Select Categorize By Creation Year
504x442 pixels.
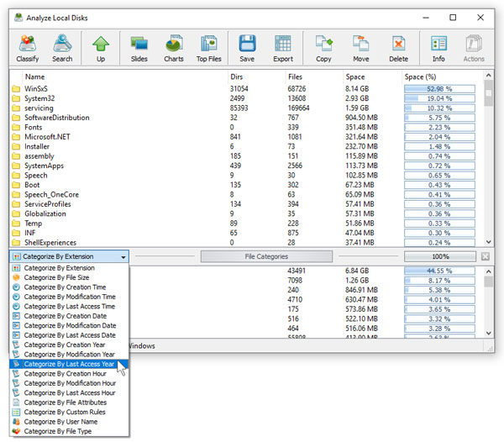tap(69, 345)
